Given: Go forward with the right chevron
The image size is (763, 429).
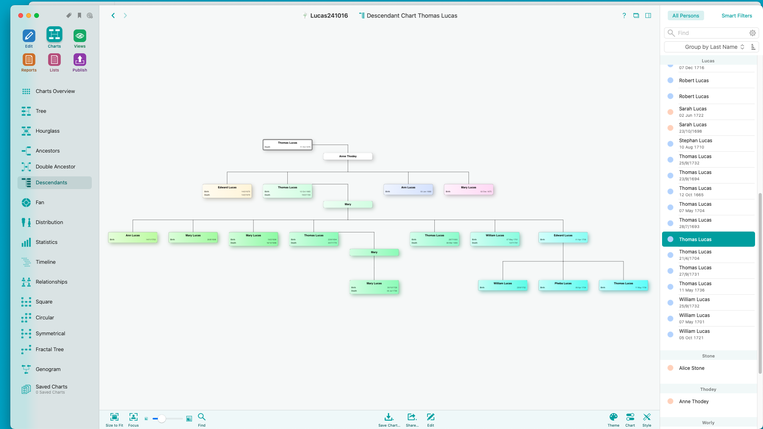Looking at the screenshot, I should [125, 16].
